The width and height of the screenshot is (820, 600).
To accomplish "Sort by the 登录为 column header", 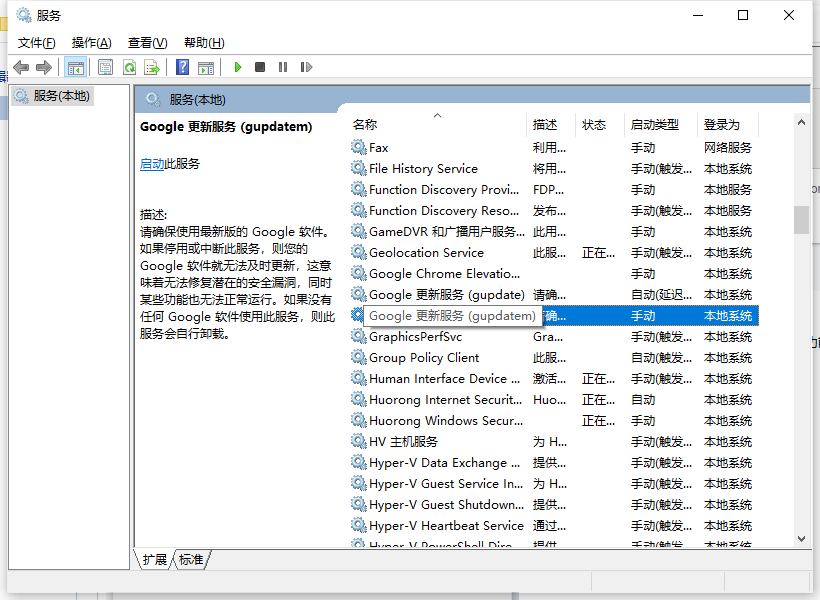I will [728, 124].
